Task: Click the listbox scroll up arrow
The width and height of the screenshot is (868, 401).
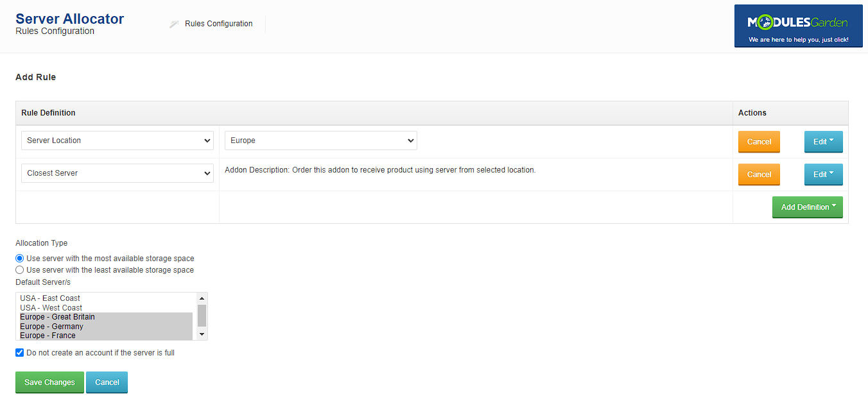Action: (x=202, y=298)
